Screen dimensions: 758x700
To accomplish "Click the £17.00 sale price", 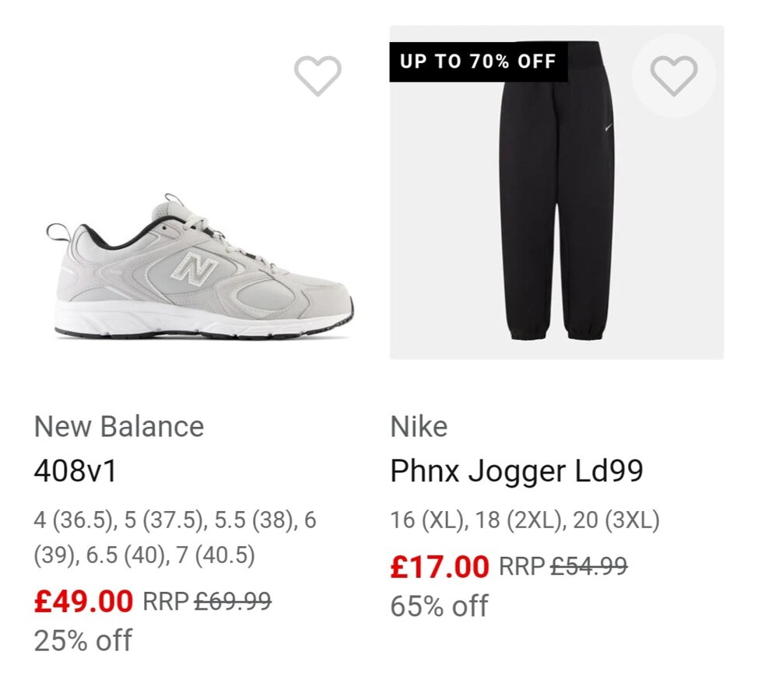I will 440,567.
